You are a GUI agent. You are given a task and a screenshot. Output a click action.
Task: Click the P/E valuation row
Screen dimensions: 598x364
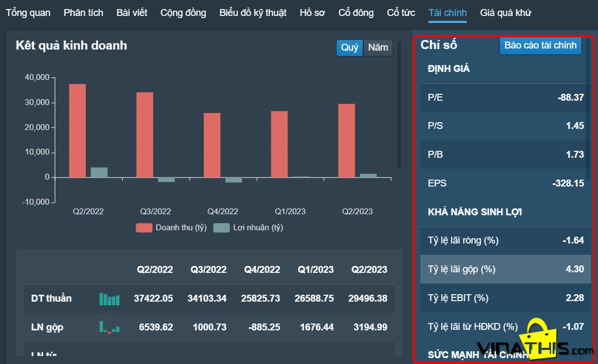click(x=506, y=98)
